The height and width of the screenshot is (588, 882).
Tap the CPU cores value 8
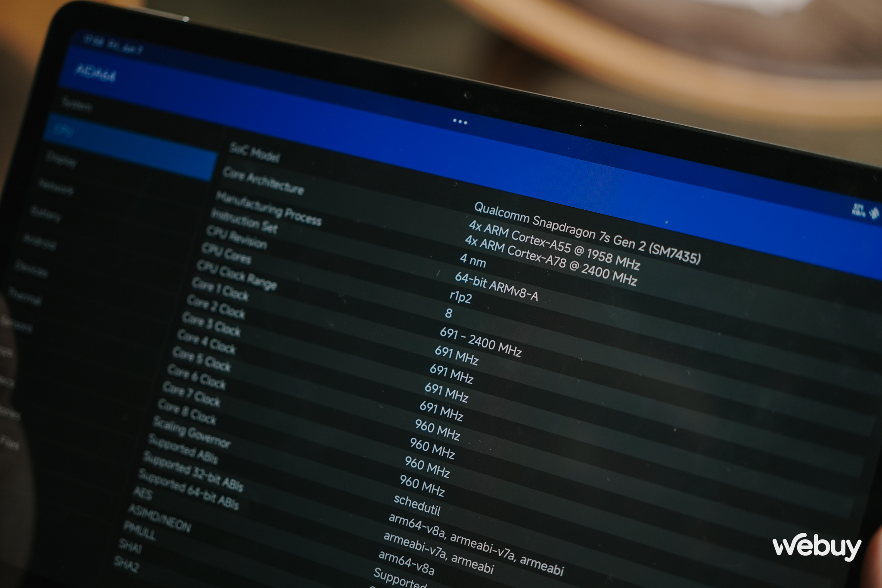coord(449,313)
